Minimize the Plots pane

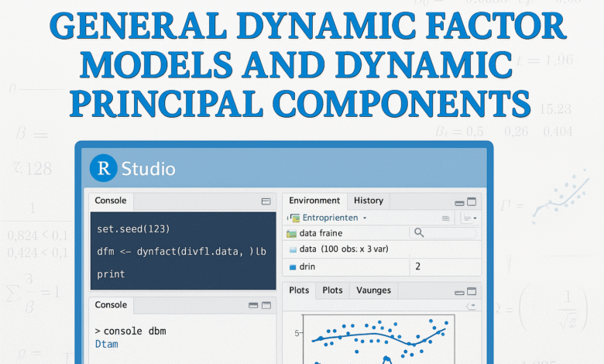[459, 293]
